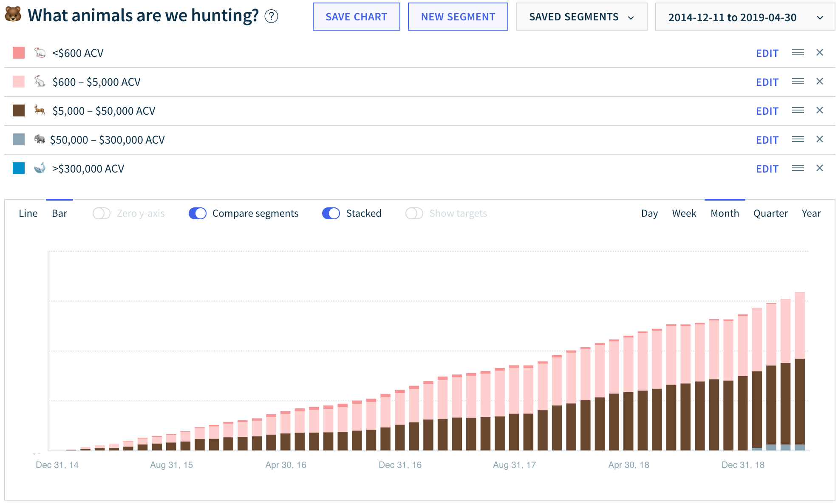Remove the >$300,000 ACV segment with the X icon

click(x=820, y=168)
